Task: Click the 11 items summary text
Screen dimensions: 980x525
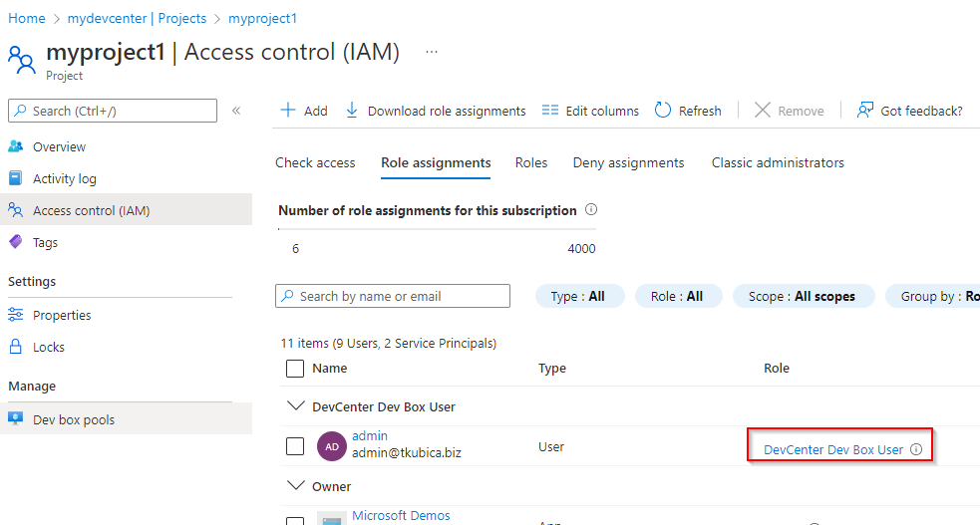Action: [388, 344]
